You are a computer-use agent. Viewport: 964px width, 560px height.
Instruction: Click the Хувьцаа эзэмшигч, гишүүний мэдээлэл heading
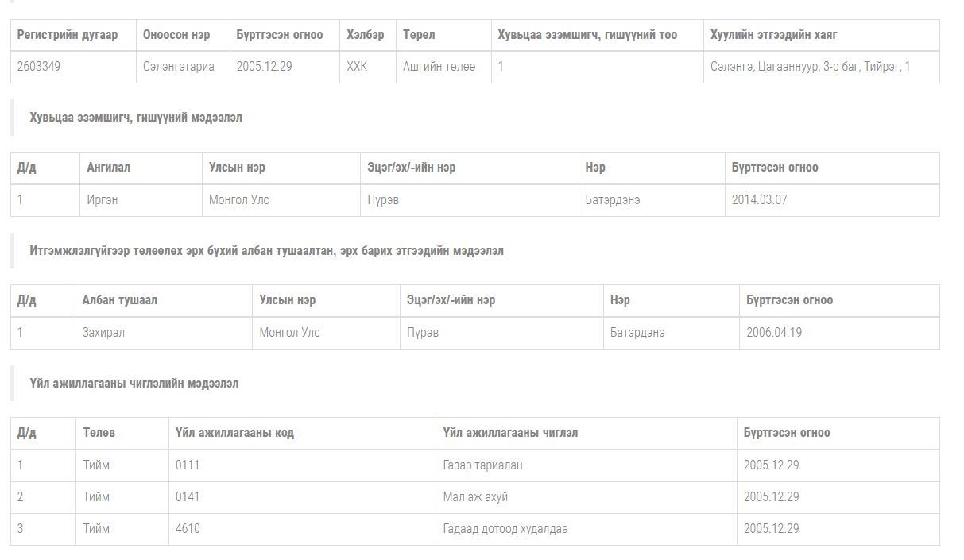[136, 118]
